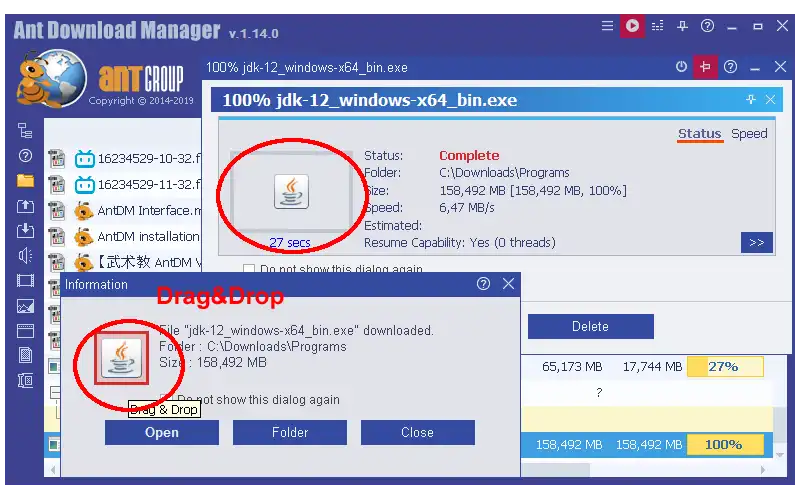Click the 27% progress bar

(x=724, y=367)
